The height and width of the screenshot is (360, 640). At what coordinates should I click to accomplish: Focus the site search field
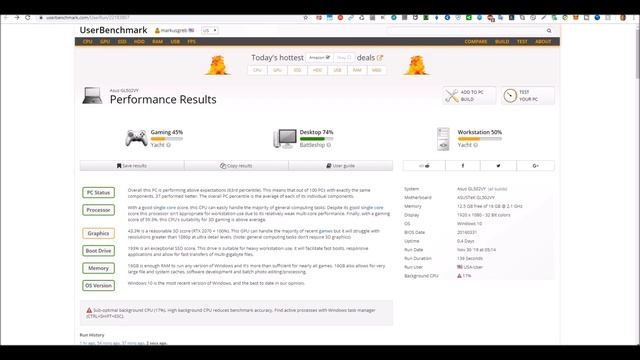(x=465, y=31)
